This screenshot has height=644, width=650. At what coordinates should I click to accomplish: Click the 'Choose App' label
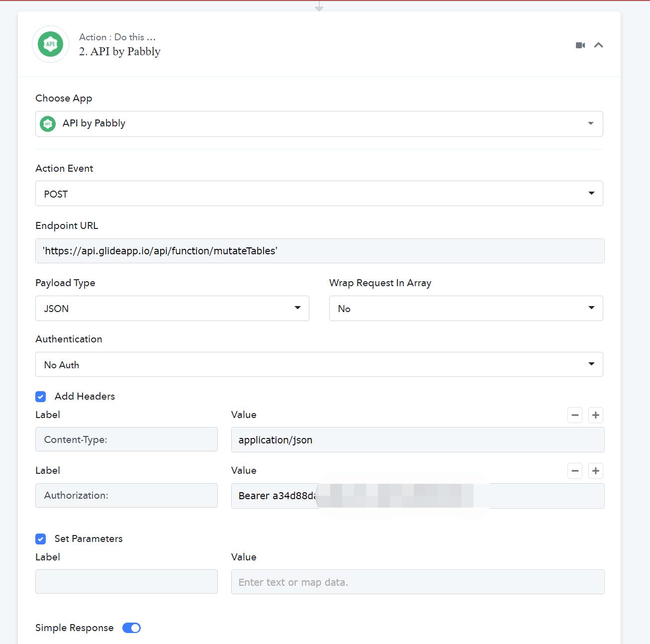tap(64, 99)
